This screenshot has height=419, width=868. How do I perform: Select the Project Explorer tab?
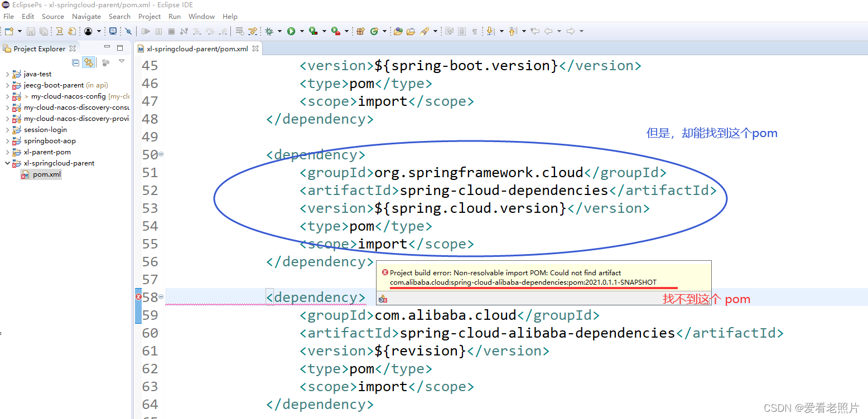[x=40, y=48]
